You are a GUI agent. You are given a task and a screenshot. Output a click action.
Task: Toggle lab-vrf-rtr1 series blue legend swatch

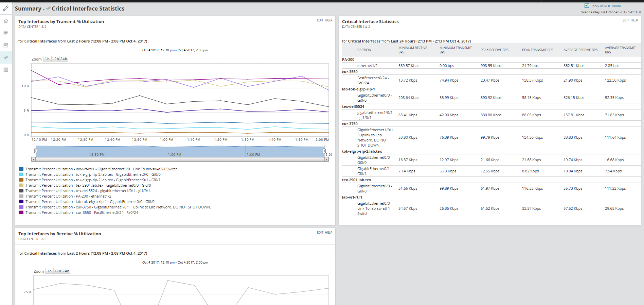click(21, 169)
